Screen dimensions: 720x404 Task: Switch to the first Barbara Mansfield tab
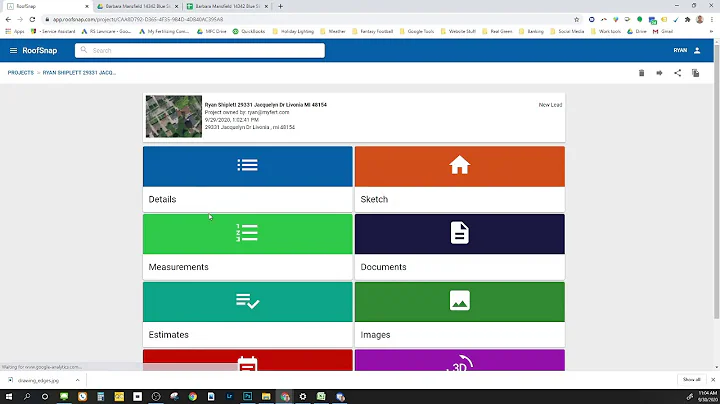(138, 6)
